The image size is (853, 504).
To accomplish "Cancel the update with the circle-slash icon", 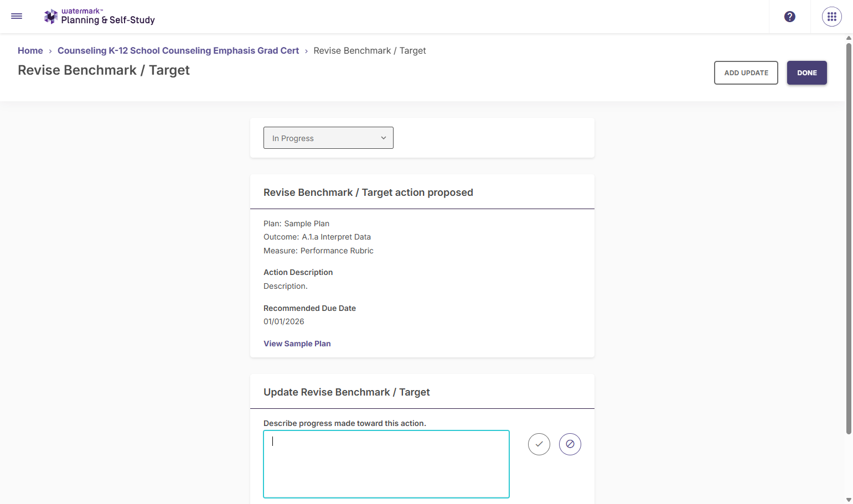I will pos(570,444).
